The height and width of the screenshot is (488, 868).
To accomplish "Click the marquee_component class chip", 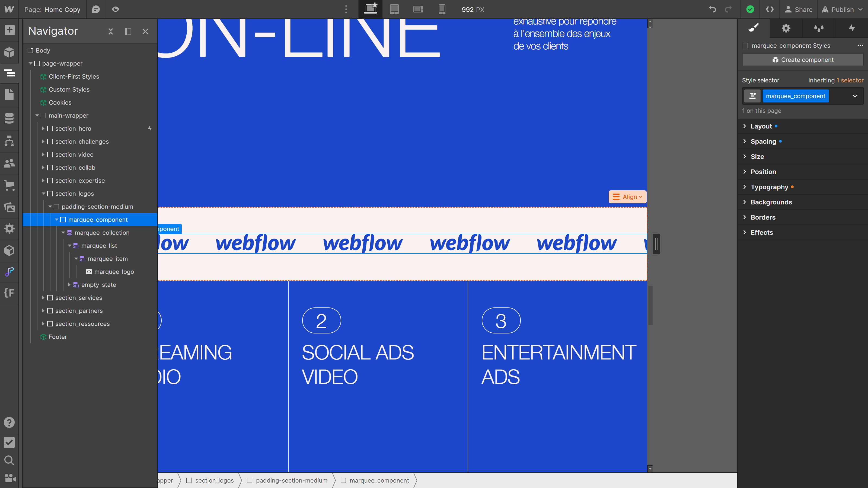I will (x=795, y=96).
